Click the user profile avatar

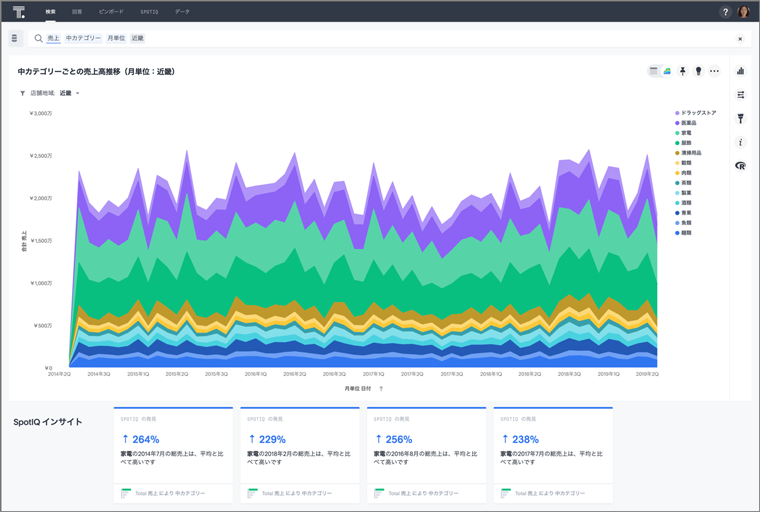tap(743, 12)
